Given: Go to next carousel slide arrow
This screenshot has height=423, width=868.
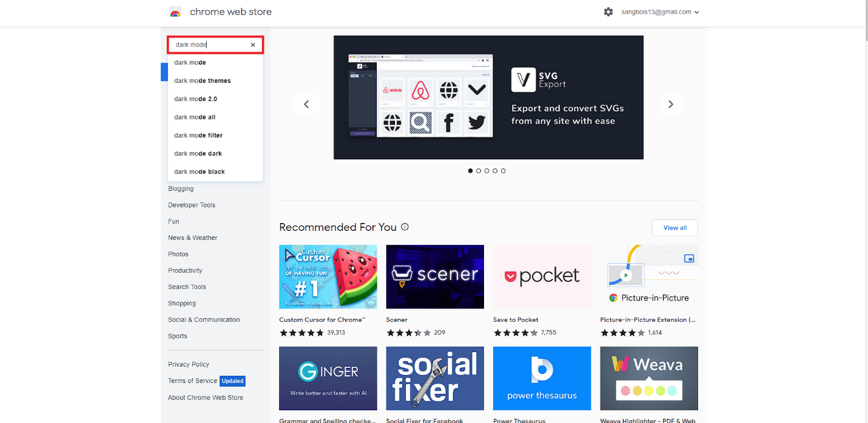Looking at the screenshot, I should [671, 104].
